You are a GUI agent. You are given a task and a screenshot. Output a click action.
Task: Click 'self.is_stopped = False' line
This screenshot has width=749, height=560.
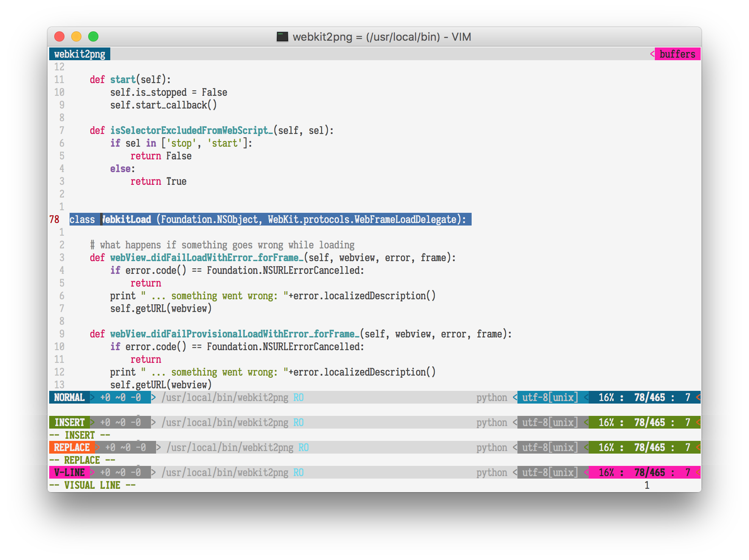point(168,92)
